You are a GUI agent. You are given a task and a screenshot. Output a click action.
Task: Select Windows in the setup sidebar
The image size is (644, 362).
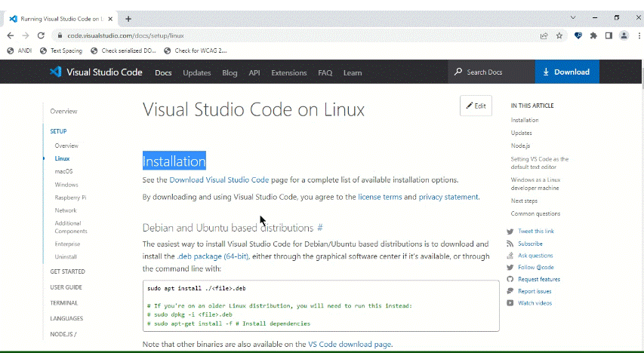pyautogui.click(x=66, y=185)
